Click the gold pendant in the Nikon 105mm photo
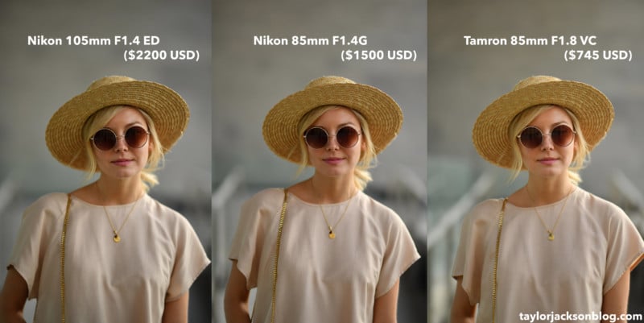Viewport: 644px width, 323px height. click(117, 238)
